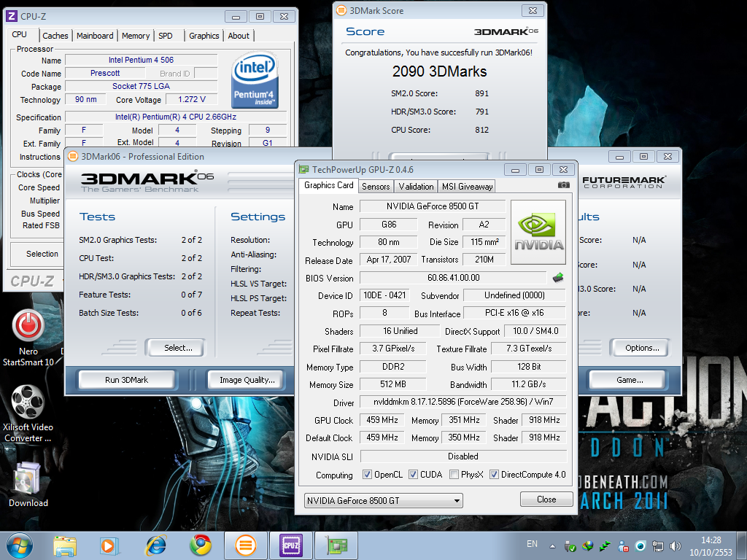Select the Graphics Card tab in GPU-Z
747x560 pixels.
[329, 185]
